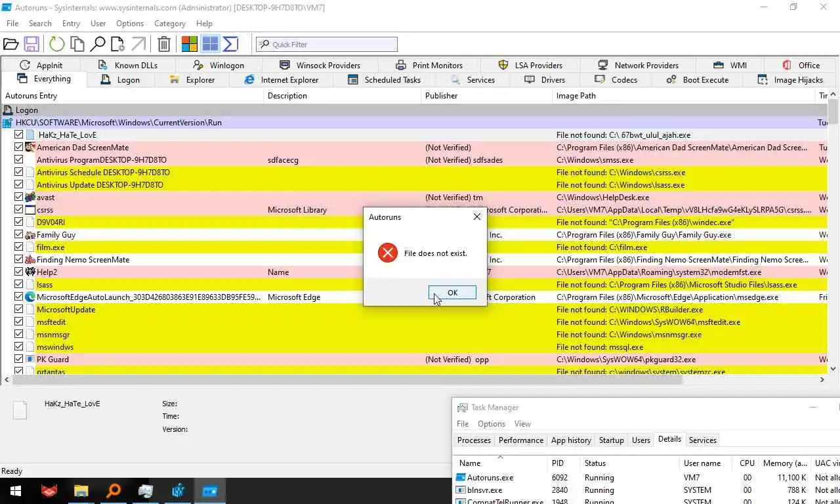Viewport: 840px width, 504px height.
Task: Open a saved Autoruns file via folder icon
Action: [x=10, y=44]
